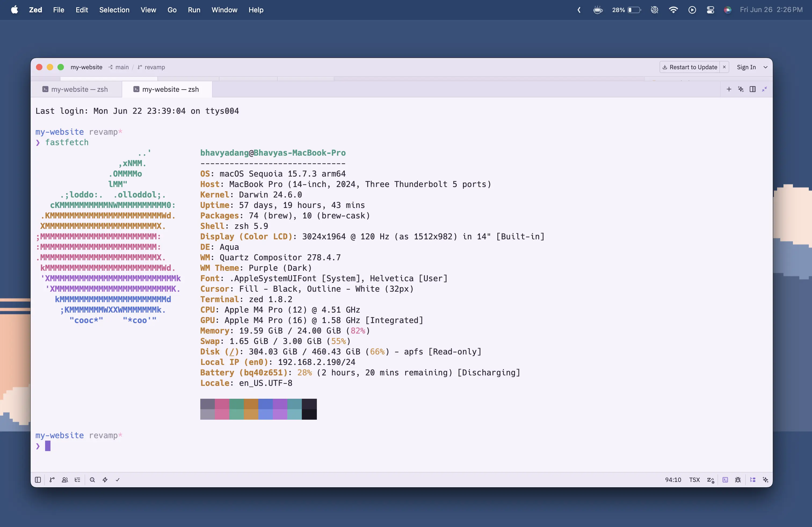Click Restart to Update button
This screenshot has width=812, height=527.
tap(690, 67)
